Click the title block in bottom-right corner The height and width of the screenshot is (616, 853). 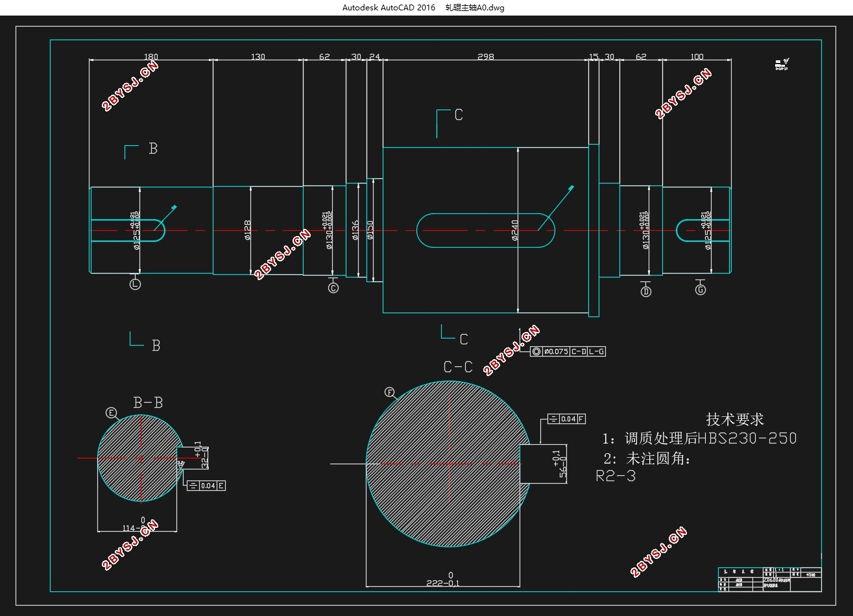coord(770,579)
